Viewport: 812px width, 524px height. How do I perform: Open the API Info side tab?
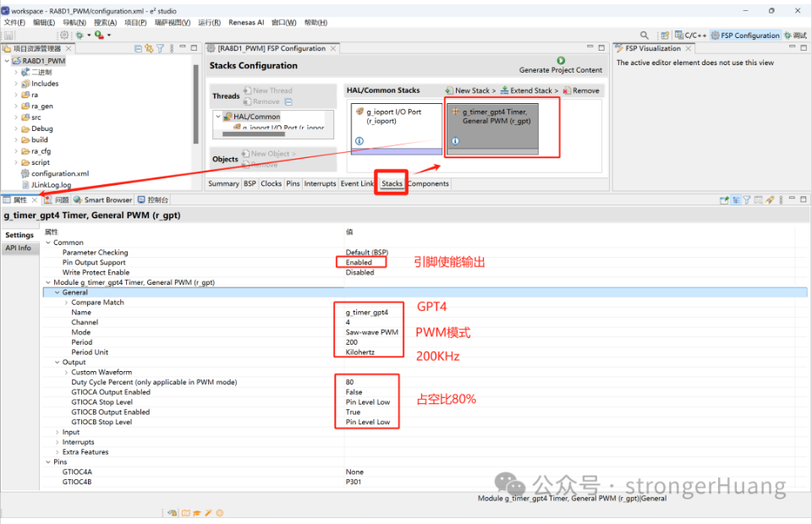click(x=19, y=248)
